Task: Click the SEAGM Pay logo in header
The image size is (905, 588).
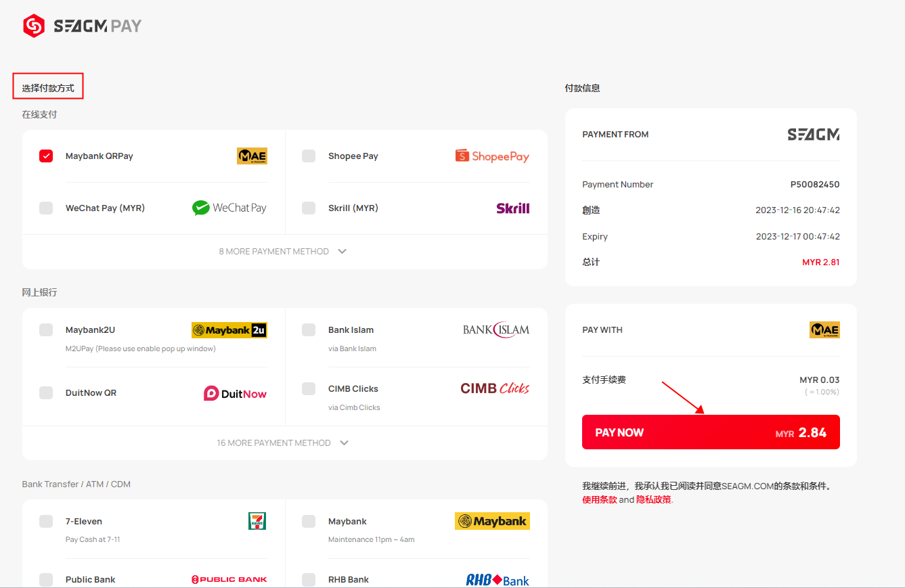Action: click(82, 26)
